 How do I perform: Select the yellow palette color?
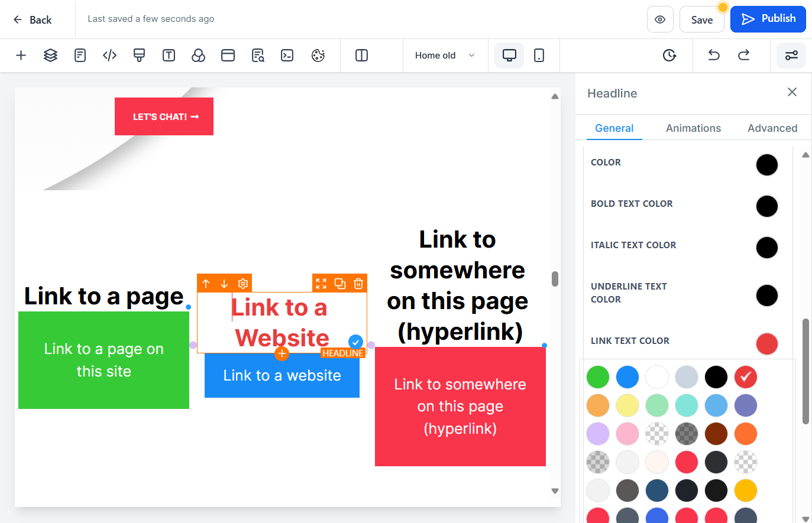click(x=627, y=405)
